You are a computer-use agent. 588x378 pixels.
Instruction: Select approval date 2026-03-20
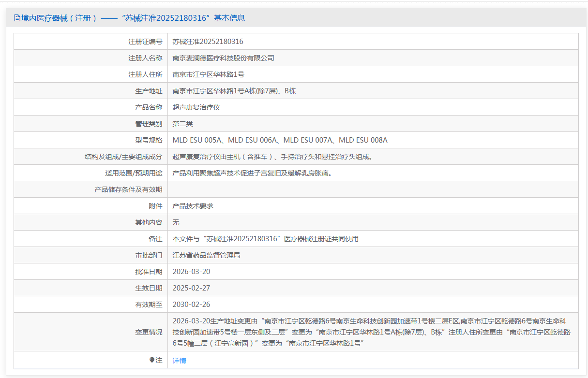[192, 272]
